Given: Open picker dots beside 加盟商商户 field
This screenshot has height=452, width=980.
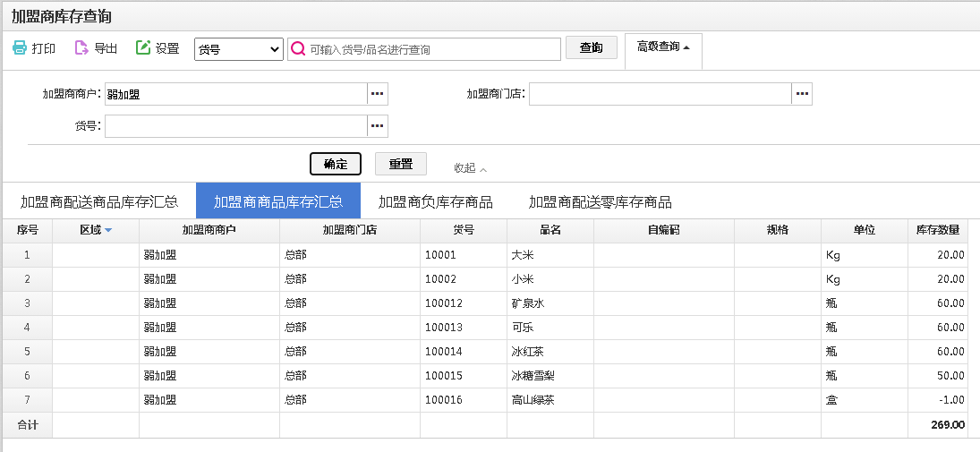Looking at the screenshot, I should click(377, 94).
